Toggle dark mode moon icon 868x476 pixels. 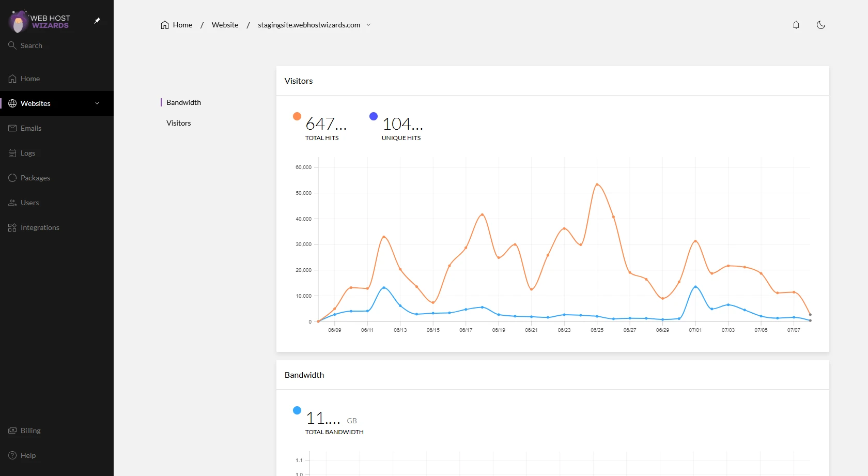click(821, 25)
